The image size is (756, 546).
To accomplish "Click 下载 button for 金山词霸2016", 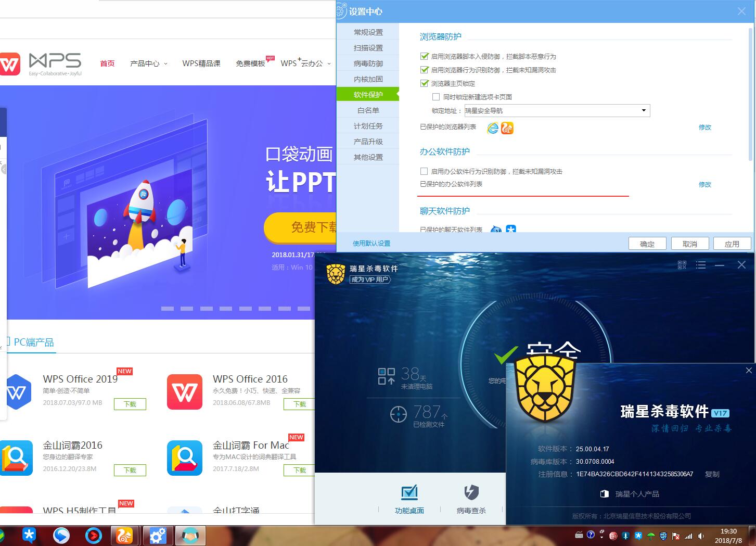I will coord(130,470).
